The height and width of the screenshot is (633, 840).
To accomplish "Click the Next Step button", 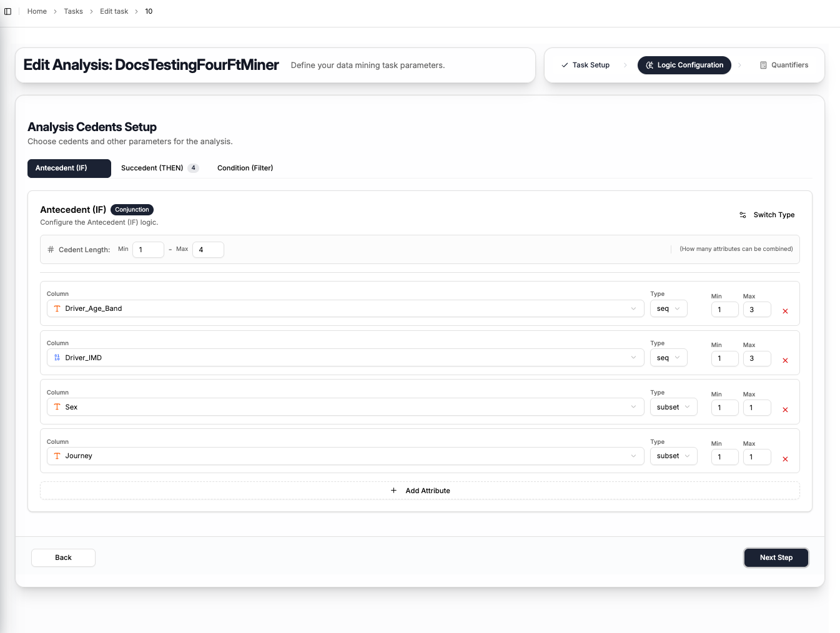I will (776, 557).
